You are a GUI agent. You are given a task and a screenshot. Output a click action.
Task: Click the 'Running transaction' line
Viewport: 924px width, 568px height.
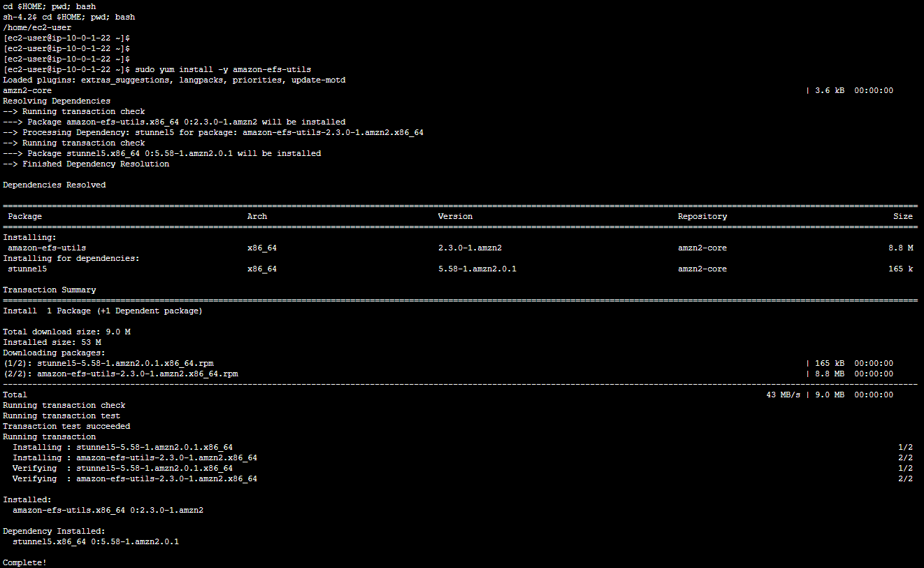pos(50,436)
